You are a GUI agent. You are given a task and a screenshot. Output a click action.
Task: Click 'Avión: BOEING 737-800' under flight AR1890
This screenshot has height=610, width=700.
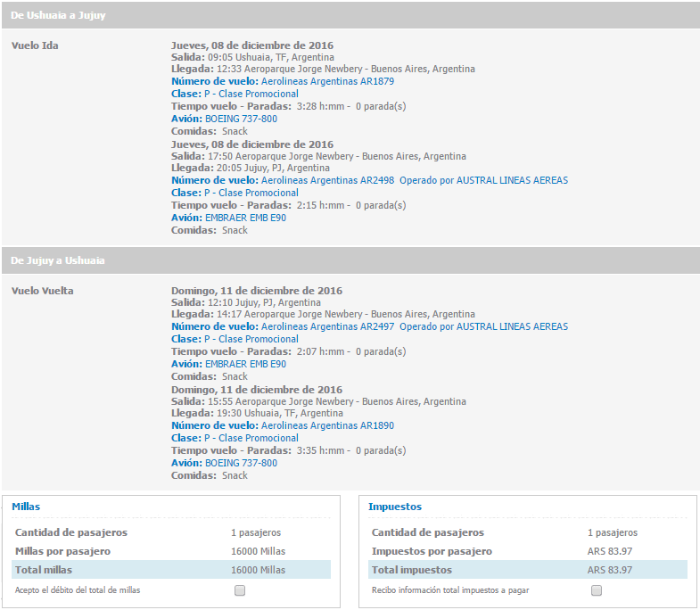(x=224, y=463)
